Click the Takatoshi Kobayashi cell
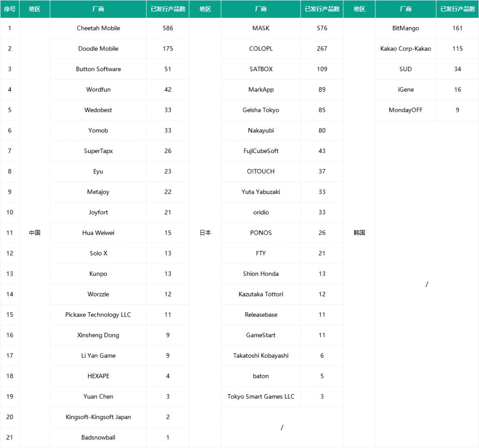 261,355
